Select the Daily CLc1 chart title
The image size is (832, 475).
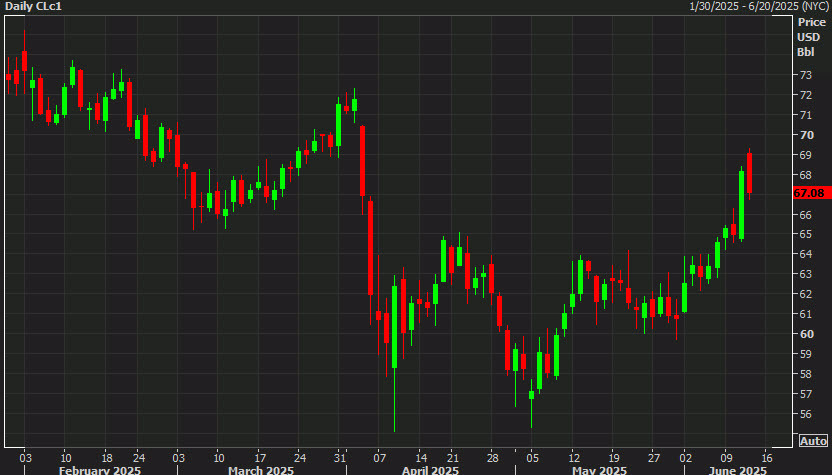tap(33, 6)
